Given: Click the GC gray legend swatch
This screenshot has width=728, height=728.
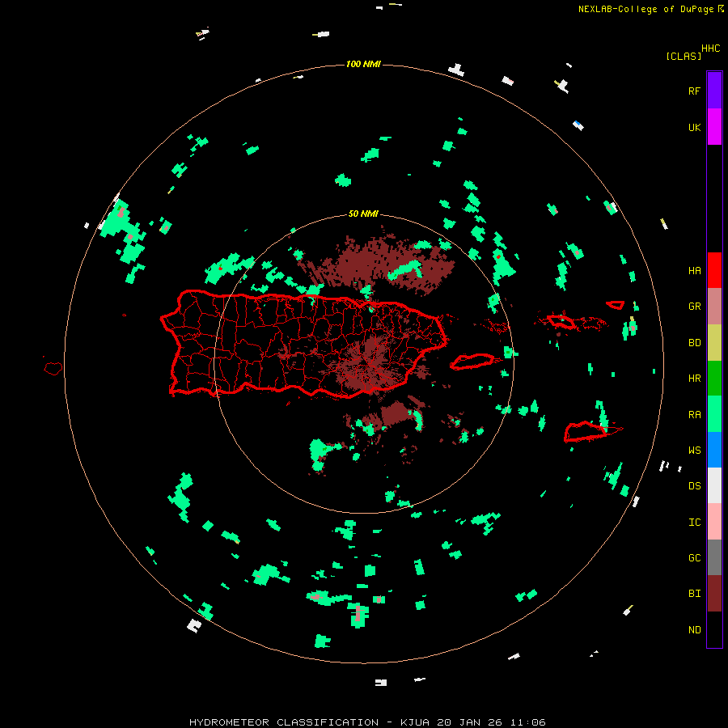Looking at the screenshot, I should coord(714,557).
